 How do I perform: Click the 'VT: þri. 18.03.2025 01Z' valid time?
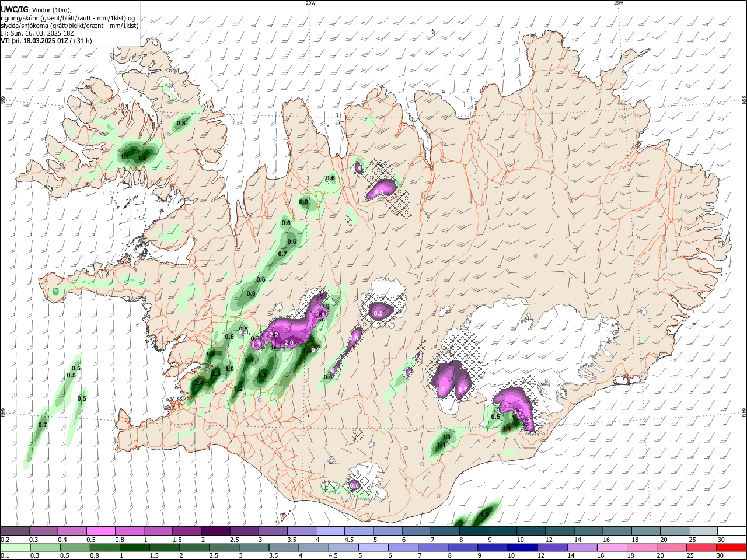coord(35,41)
